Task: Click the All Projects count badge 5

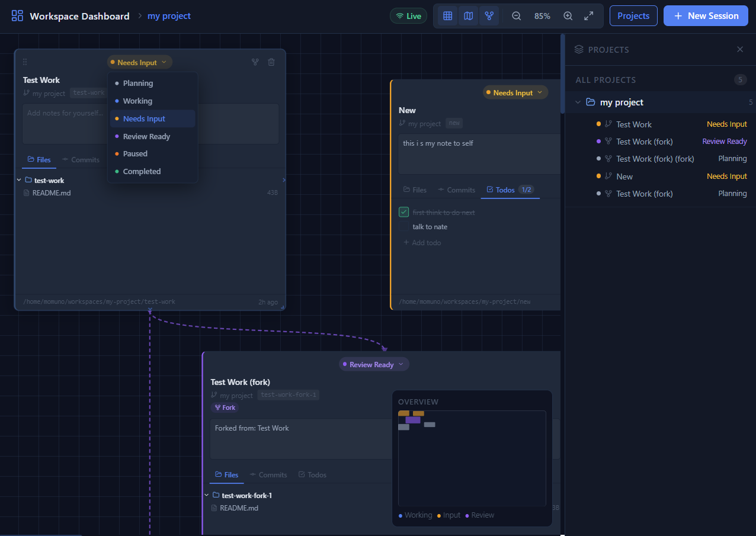Action: pos(740,80)
